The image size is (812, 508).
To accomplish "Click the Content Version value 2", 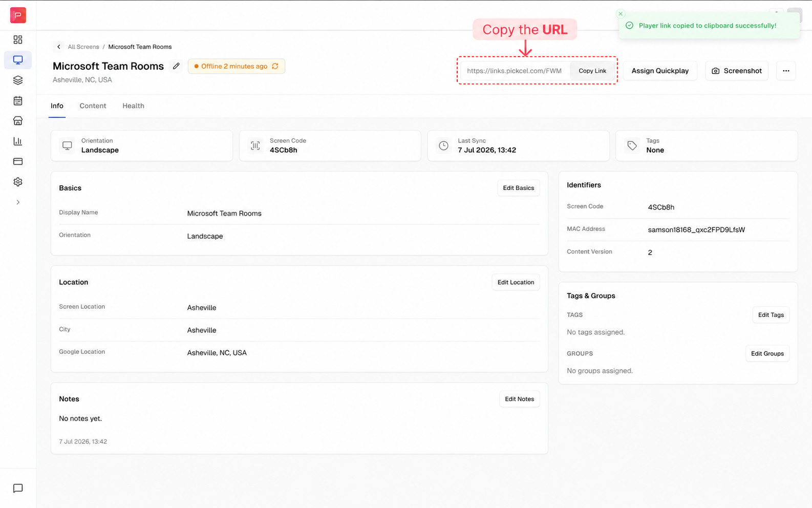I will tap(650, 252).
